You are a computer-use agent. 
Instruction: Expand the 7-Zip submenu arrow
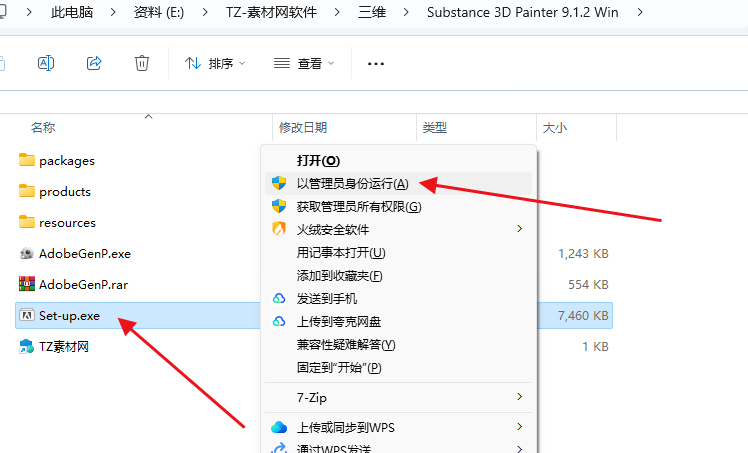coord(519,397)
